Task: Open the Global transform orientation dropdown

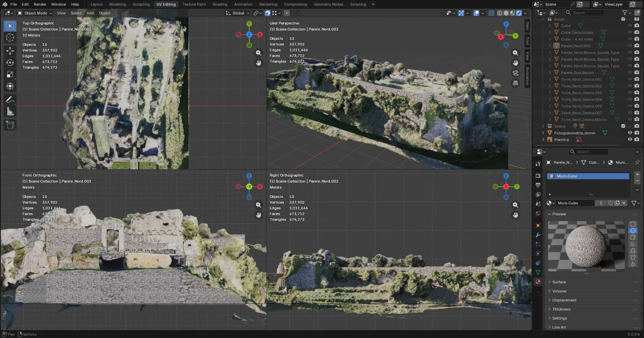Action: point(238,13)
